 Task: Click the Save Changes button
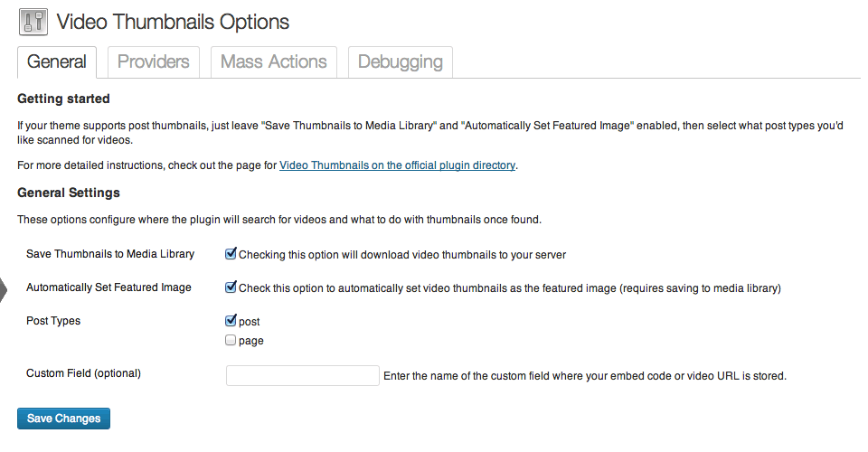click(x=63, y=419)
